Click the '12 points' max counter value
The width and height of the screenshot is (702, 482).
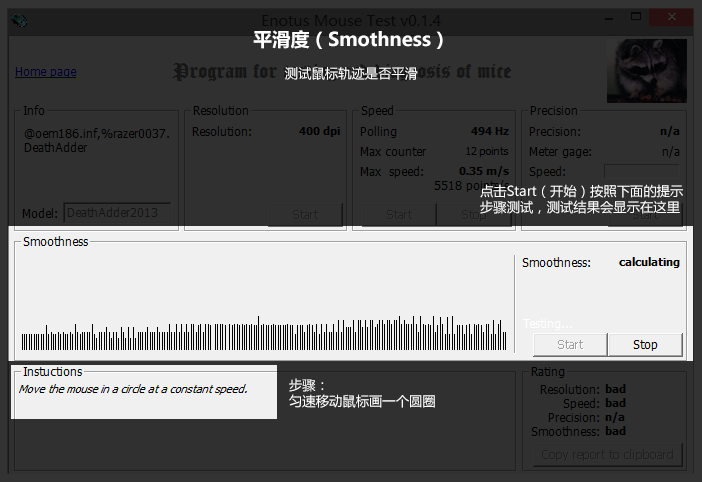coord(487,151)
